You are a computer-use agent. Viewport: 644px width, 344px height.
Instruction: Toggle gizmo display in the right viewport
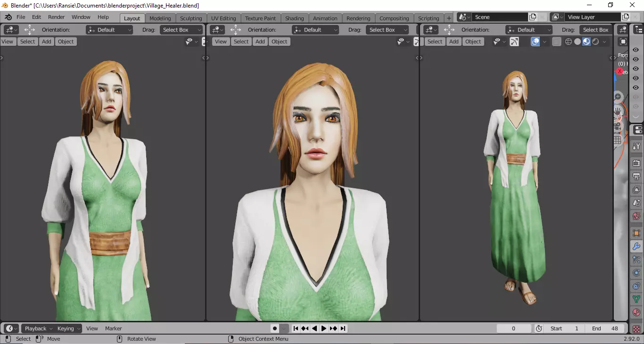pos(514,42)
